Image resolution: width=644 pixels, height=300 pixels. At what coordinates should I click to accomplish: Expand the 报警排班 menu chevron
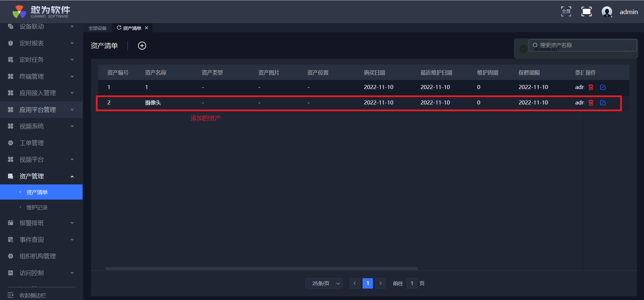pos(72,223)
